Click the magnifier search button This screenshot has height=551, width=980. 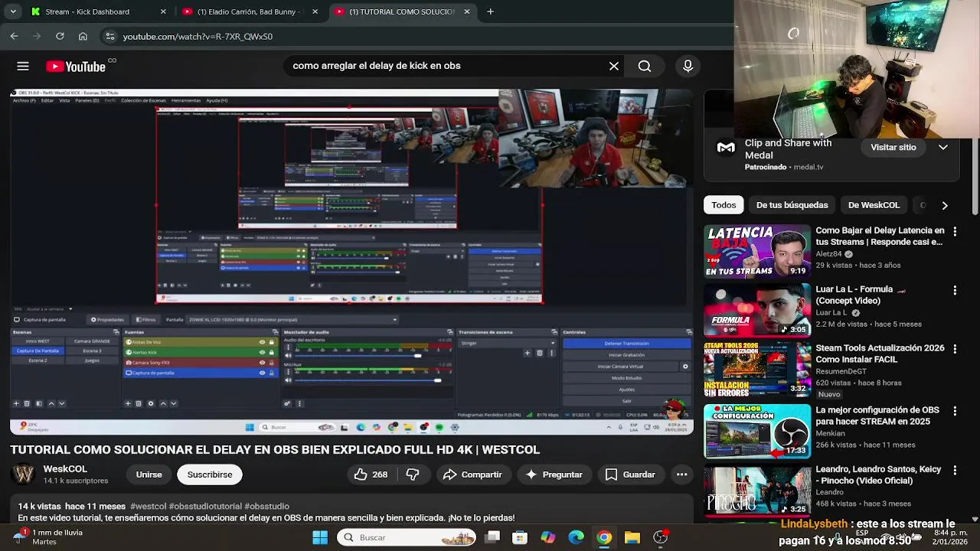coord(645,66)
